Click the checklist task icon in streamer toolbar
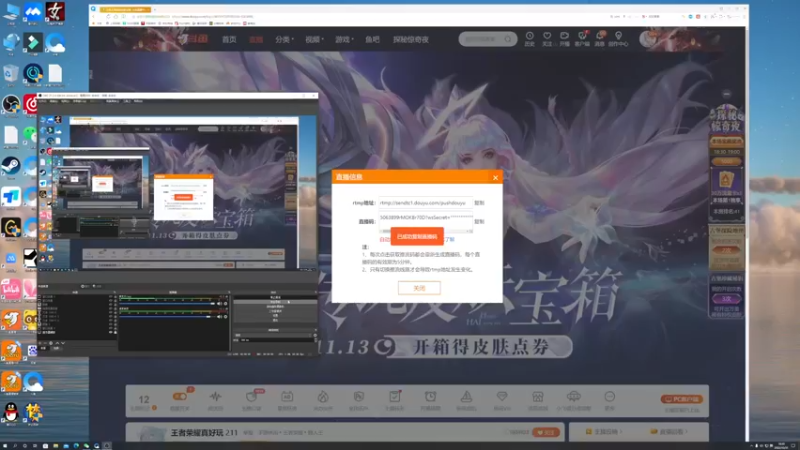 pyautogui.click(x=394, y=397)
